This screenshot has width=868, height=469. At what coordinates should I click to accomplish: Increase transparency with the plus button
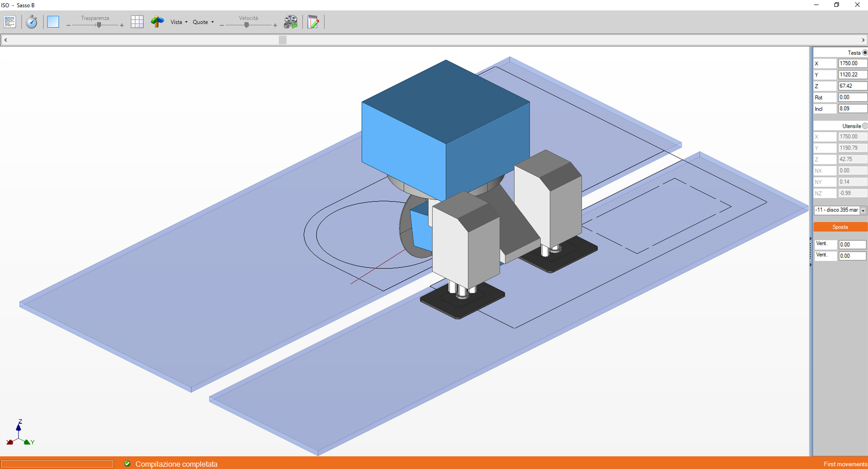(122, 25)
